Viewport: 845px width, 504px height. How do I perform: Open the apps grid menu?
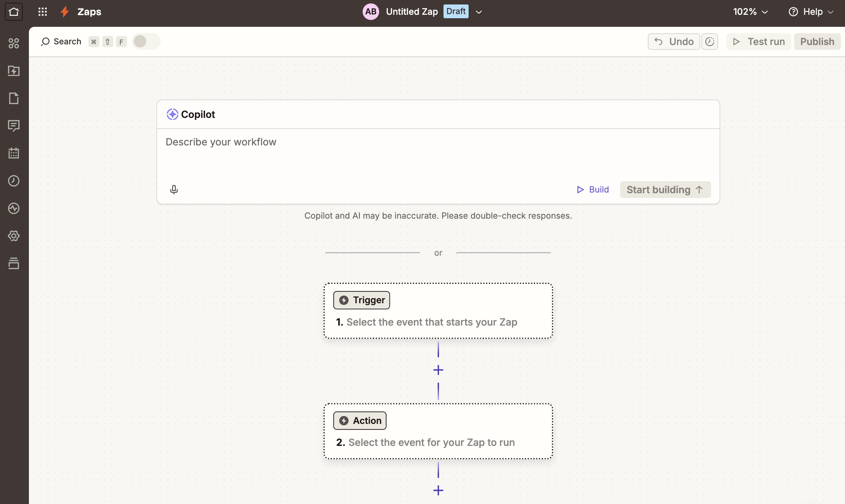pos(43,12)
